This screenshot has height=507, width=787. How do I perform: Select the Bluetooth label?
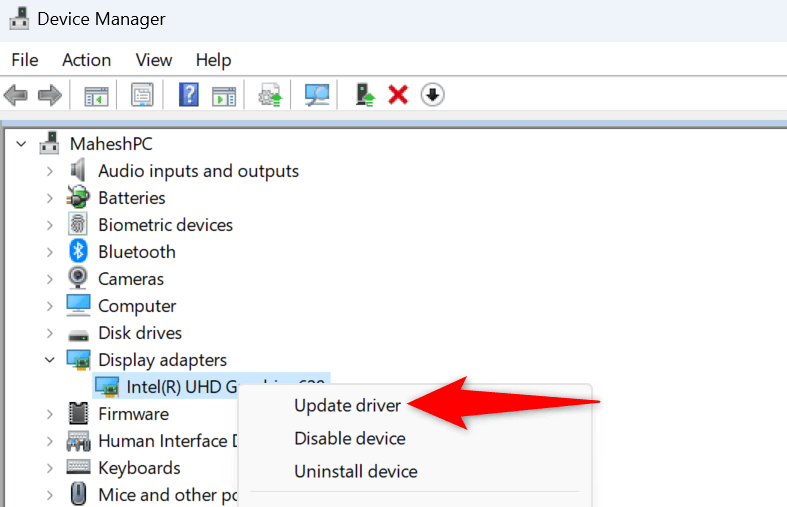(x=137, y=251)
